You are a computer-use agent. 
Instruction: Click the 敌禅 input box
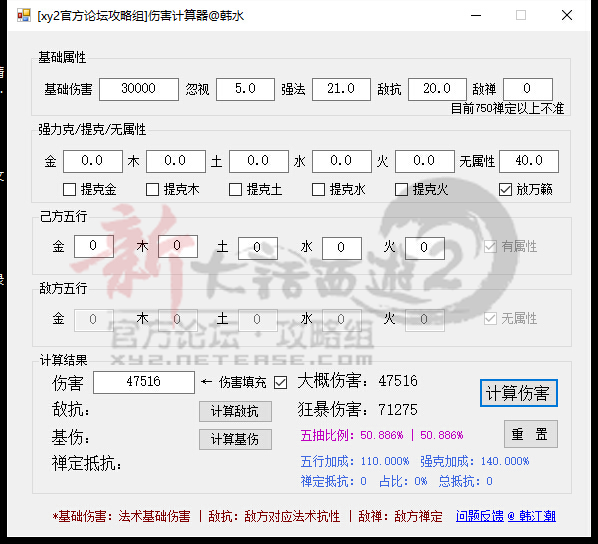point(528,89)
